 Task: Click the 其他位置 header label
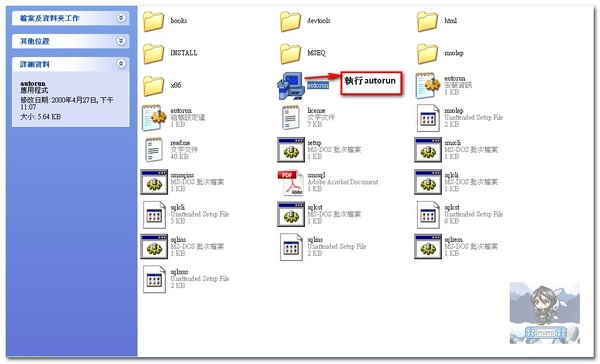pos(34,41)
